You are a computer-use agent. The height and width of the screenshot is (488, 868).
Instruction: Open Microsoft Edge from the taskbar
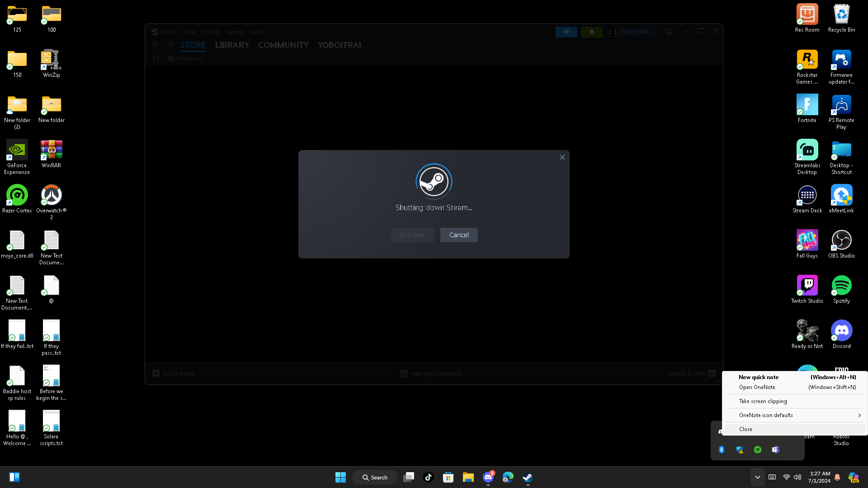tap(508, 477)
